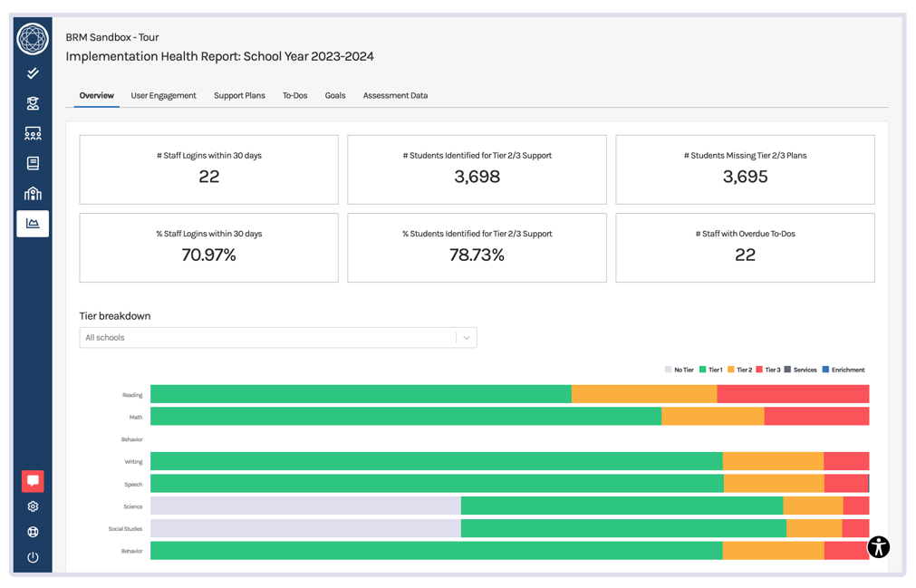Select the student groups icon in the sidebar
The height and width of the screenshot is (588, 916).
coord(33,132)
